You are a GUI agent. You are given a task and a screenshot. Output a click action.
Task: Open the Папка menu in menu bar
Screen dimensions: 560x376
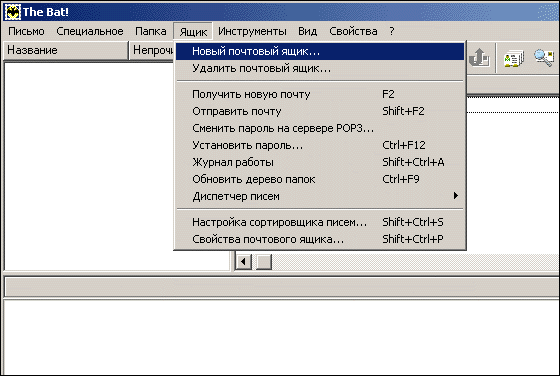click(x=150, y=31)
